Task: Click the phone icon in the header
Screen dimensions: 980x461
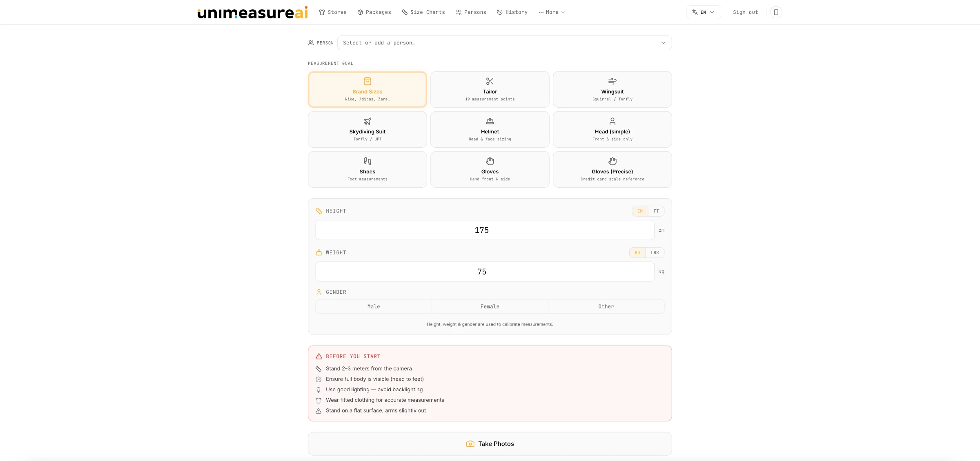Action: tap(776, 12)
